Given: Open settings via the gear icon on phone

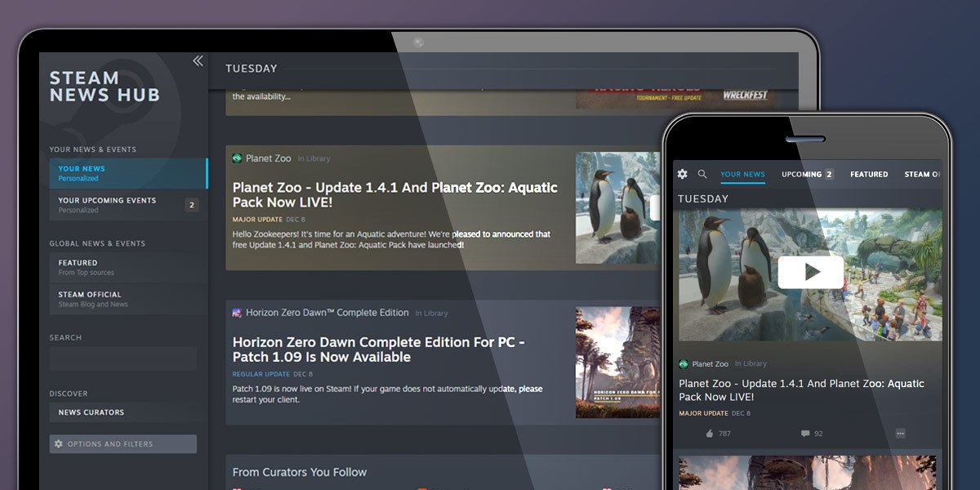Looking at the screenshot, I should click(682, 174).
